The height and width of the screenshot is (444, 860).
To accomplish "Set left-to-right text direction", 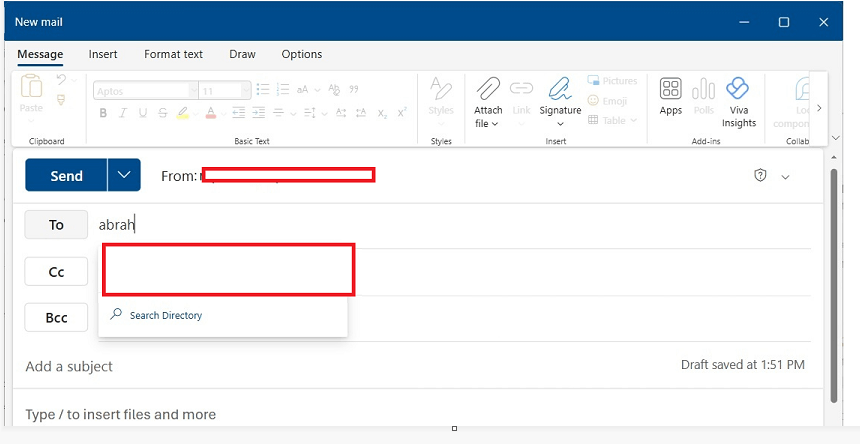I will click(341, 113).
